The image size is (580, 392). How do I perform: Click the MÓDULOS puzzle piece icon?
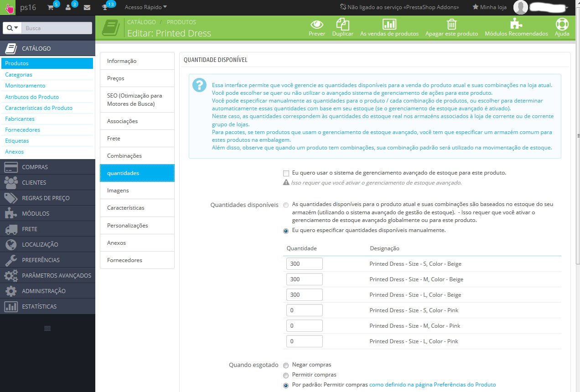pyautogui.click(x=11, y=214)
